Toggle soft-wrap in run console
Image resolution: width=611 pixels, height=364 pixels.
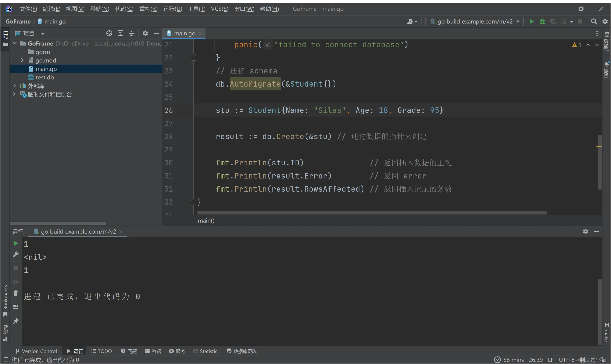(16, 282)
